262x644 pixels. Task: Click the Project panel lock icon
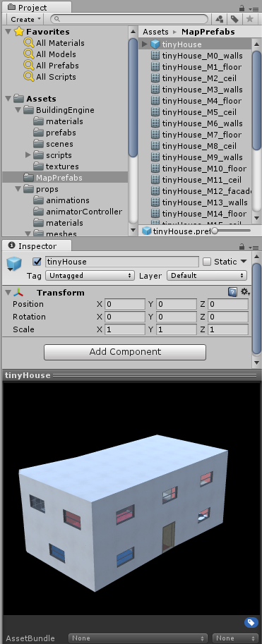click(x=242, y=8)
